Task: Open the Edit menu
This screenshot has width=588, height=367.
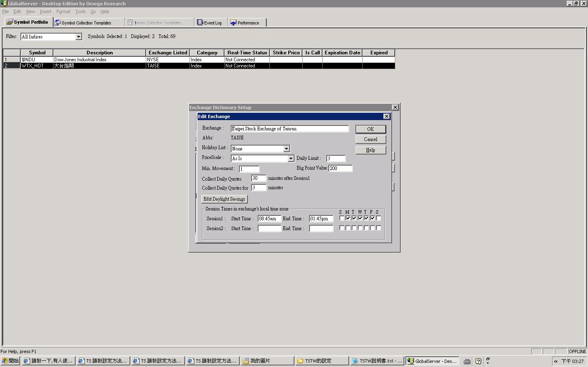Action: (17, 11)
